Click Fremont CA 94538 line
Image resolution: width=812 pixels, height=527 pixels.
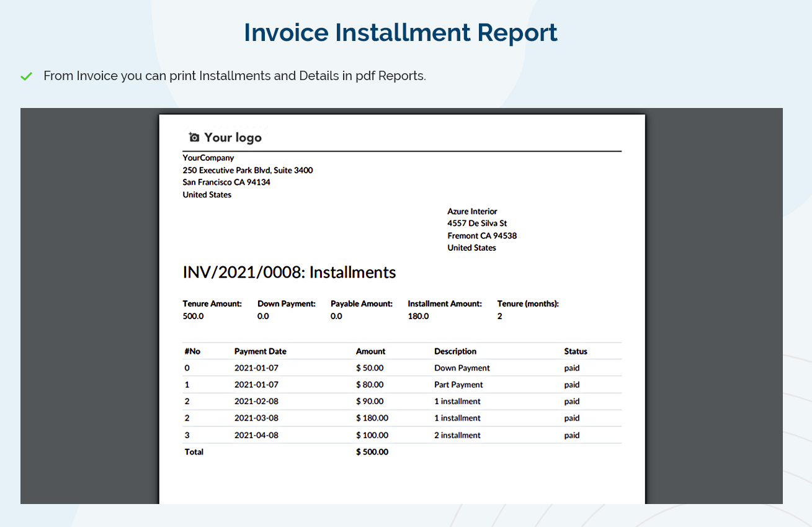pos(482,236)
